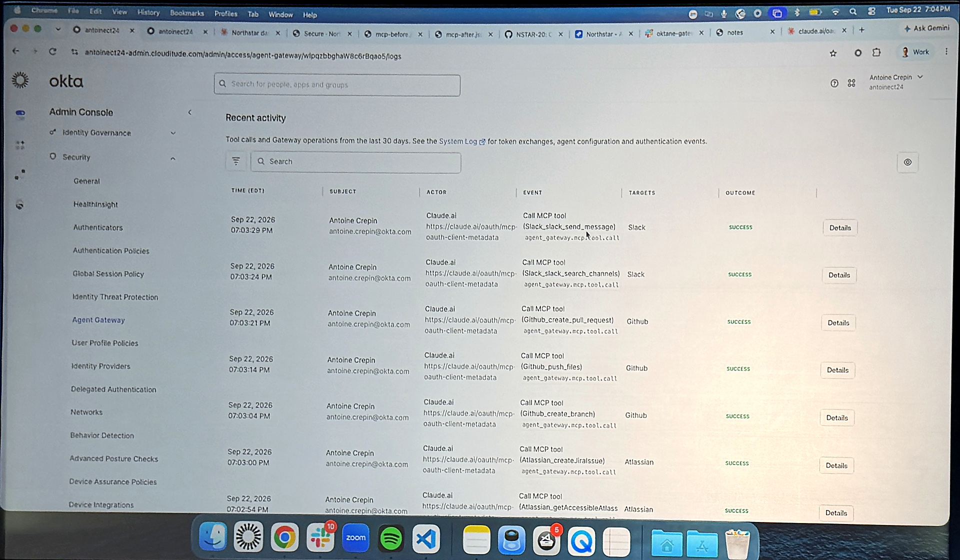The image size is (960, 560).
Task: Open the System Log link
Action: [x=462, y=141]
